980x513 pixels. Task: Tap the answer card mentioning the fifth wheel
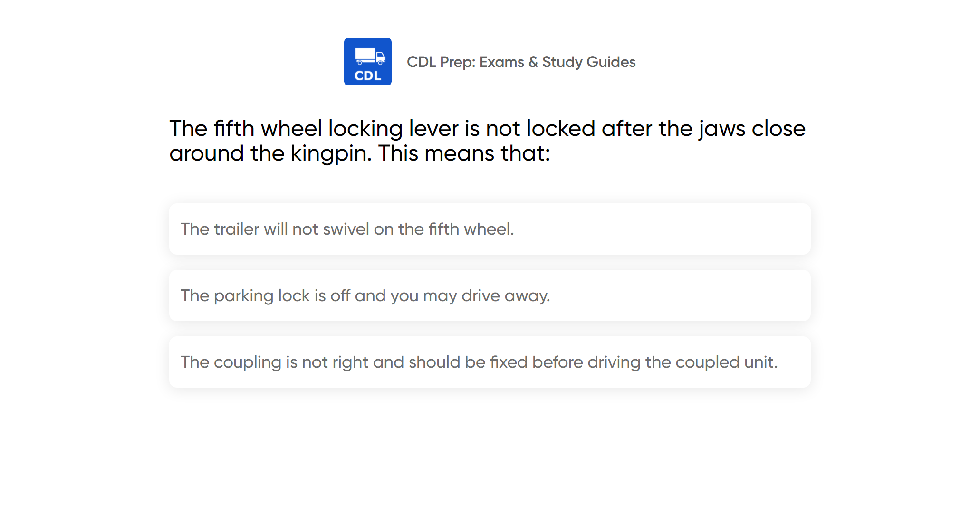[x=490, y=229]
